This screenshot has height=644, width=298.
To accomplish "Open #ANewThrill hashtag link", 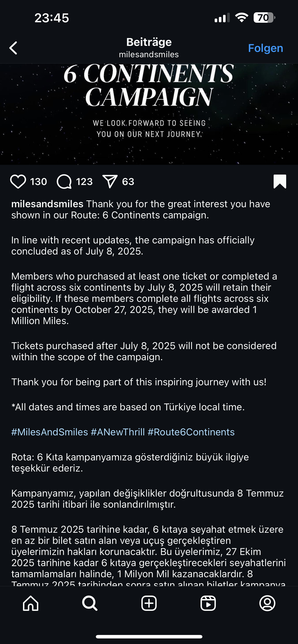I will 118,432.
